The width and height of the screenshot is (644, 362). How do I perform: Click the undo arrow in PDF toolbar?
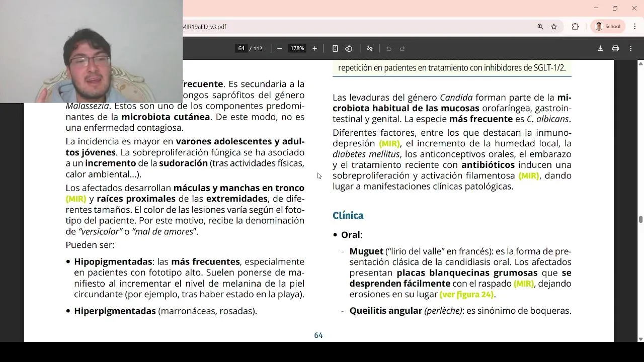389,49
